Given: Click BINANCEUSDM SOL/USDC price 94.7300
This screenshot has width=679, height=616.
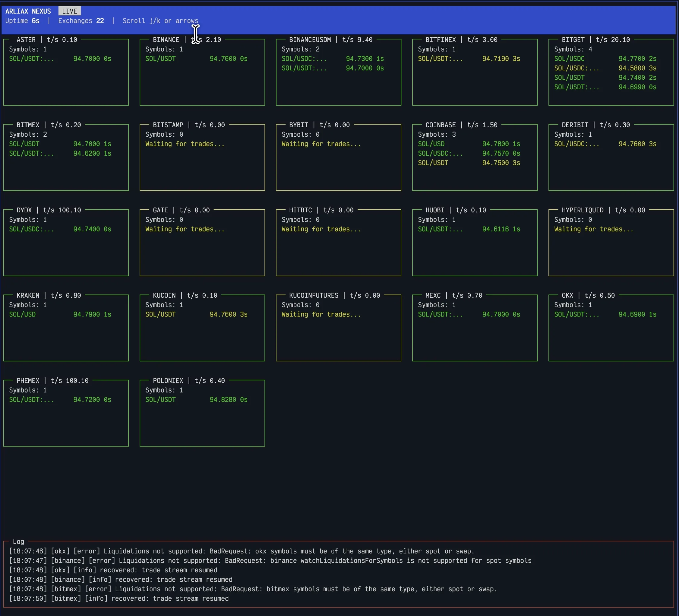Looking at the screenshot, I should (359, 59).
